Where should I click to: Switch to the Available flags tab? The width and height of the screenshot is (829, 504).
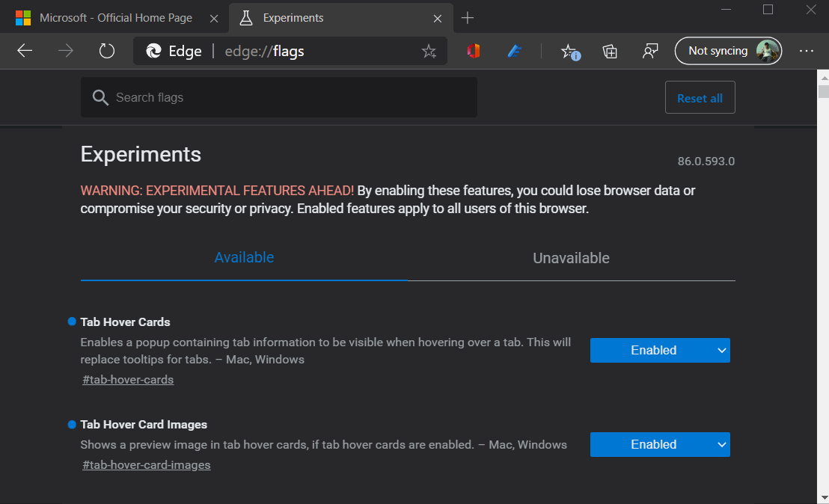click(x=244, y=258)
